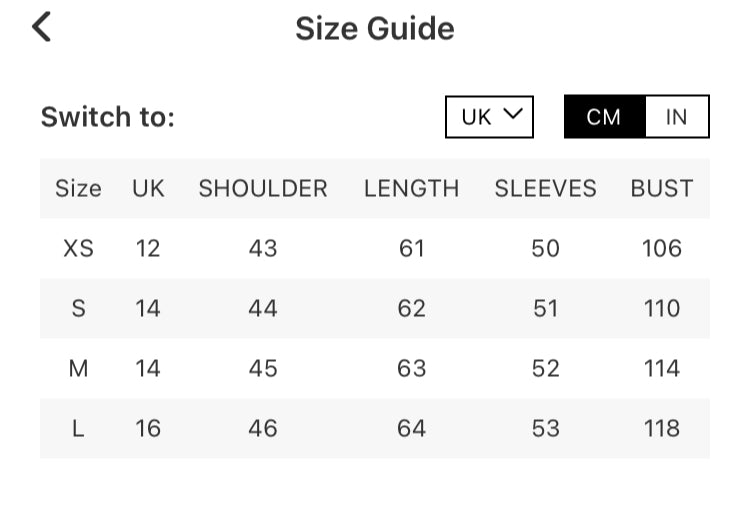Viewport: 750px width, 526px height.
Task: Select the S size row label
Action: (78, 308)
